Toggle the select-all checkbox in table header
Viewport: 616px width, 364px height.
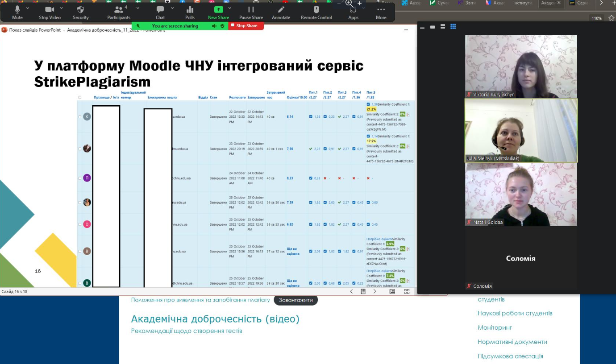(x=80, y=97)
